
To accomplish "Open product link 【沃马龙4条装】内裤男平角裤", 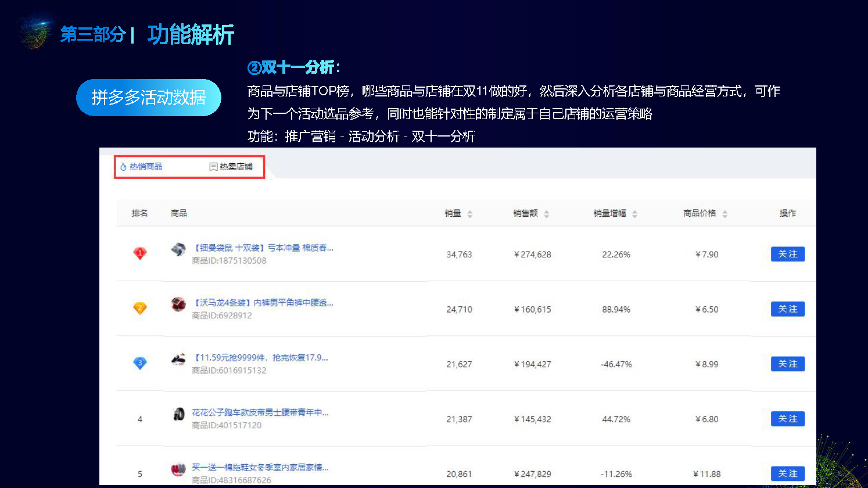I will pyautogui.click(x=263, y=303).
